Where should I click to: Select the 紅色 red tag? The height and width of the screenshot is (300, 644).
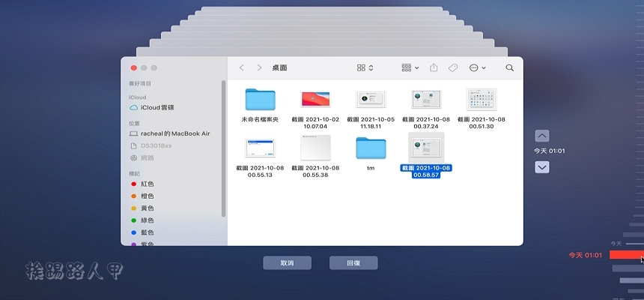point(147,184)
